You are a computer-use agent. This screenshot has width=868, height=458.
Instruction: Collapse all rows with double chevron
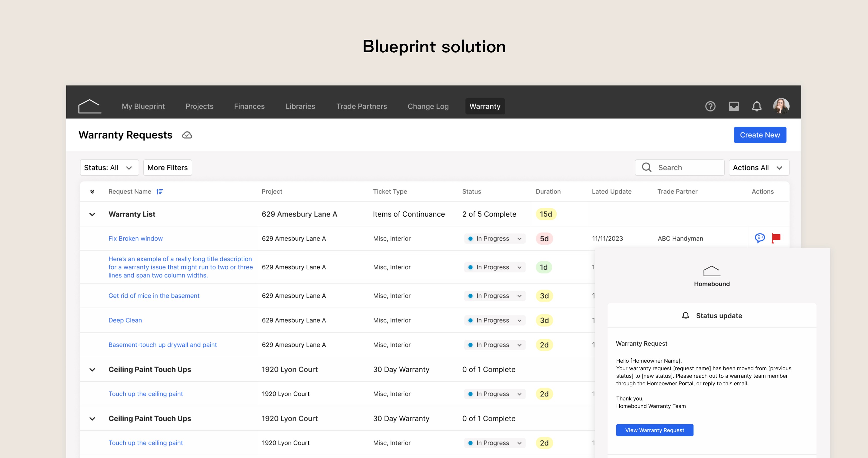[92, 192]
